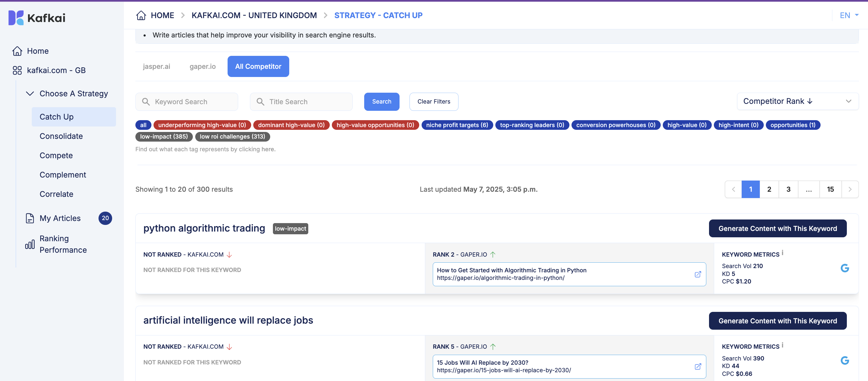This screenshot has height=381, width=868.
Task: Generate content for python algorithmic trading keyword
Action: click(x=777, y=229)
